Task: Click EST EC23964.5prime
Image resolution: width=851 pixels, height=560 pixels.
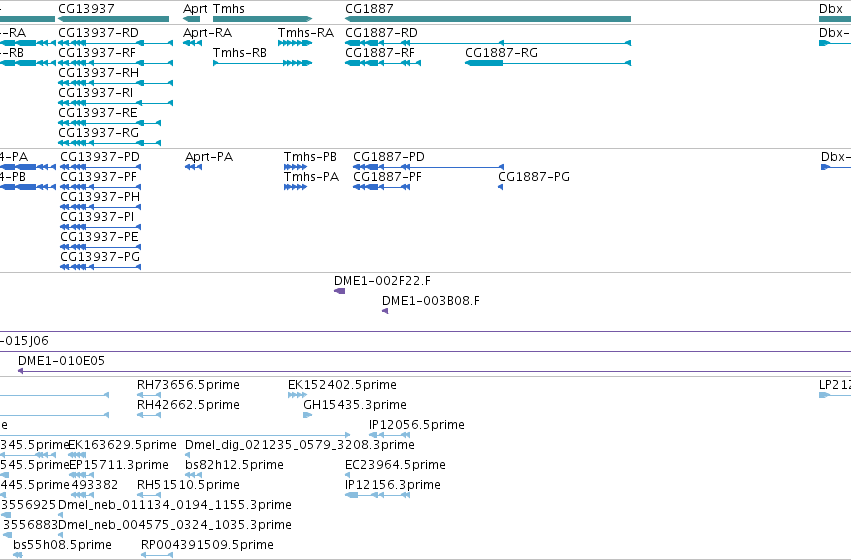Action: (x=347, y=475)
